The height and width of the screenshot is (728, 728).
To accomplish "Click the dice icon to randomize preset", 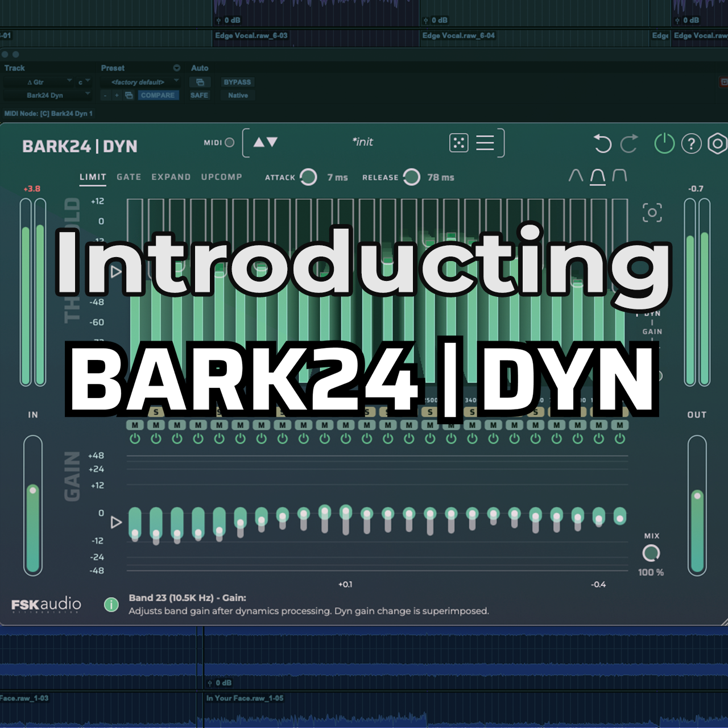I will [x=459, y=142].
